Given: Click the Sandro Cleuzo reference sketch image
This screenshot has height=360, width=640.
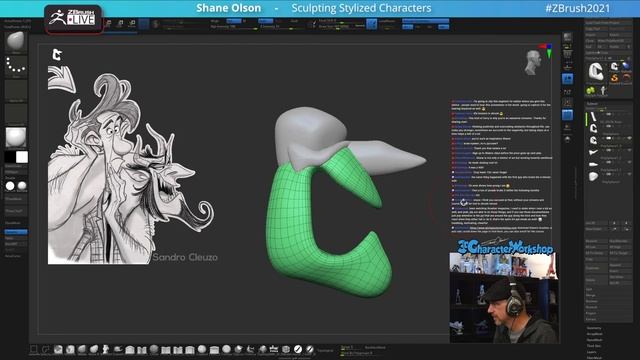Looking at the screenshot, I should (x=131, y=169).
